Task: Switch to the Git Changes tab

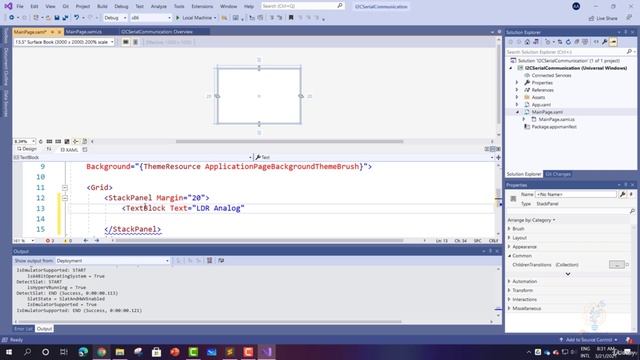Action: tap(558, 174)
